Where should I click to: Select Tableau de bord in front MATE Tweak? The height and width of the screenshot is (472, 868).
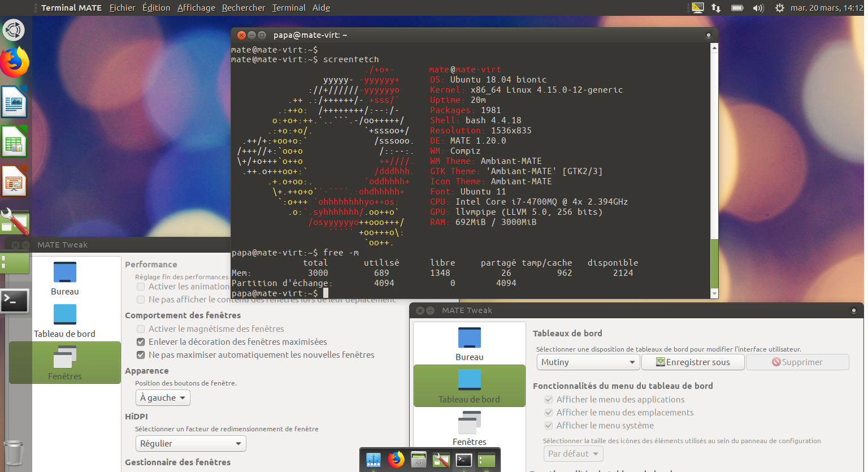pyautogui.click(x=470, y=386)
